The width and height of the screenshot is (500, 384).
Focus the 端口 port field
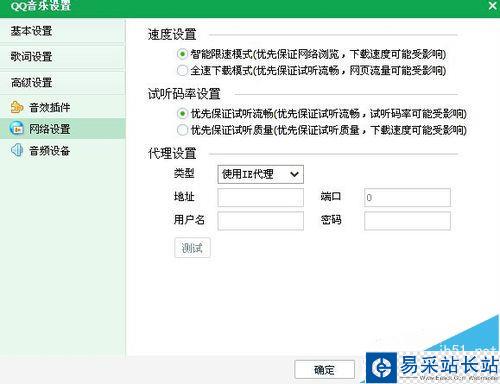coord(407,197)
